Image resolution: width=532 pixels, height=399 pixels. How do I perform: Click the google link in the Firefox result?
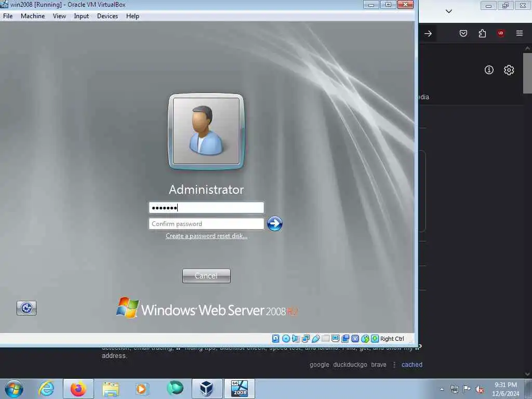tap(320, 365)
